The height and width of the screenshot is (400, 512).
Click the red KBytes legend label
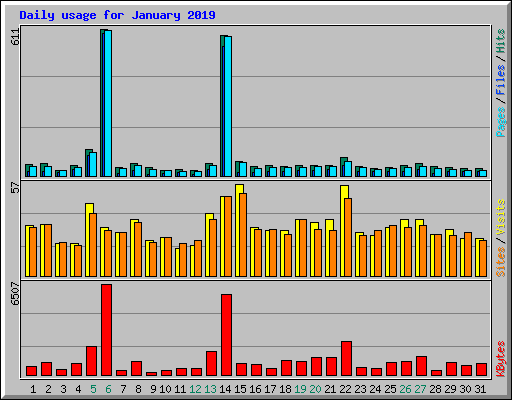pos(500,359)
